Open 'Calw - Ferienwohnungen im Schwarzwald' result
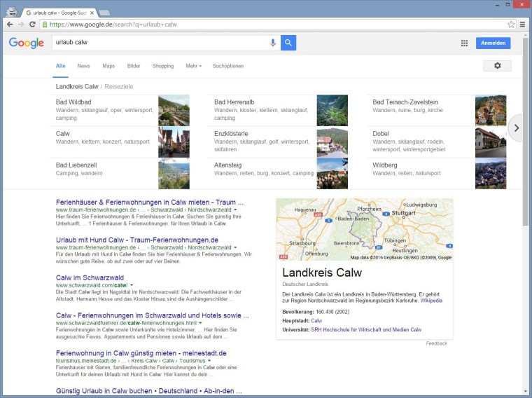 coord(153,315)
